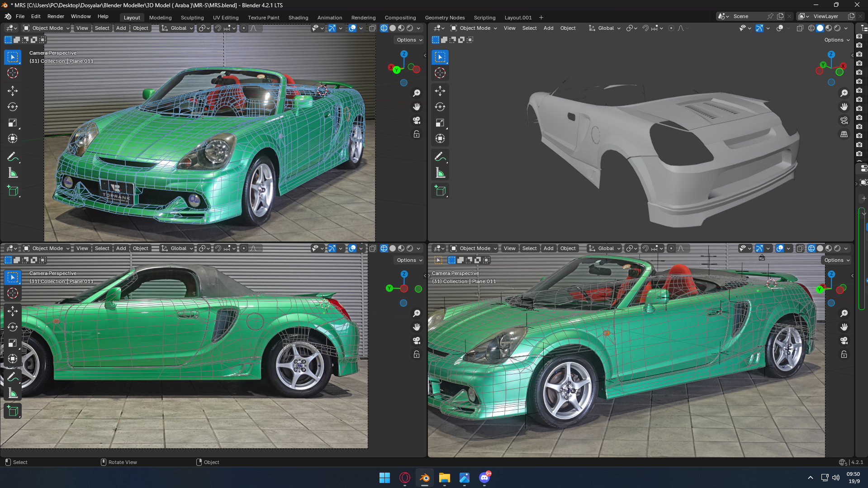This screenshot has height=488, width=868.
Task: Click zoom magnifier icon in top-right viewport
Action: (x=844, y=93)
